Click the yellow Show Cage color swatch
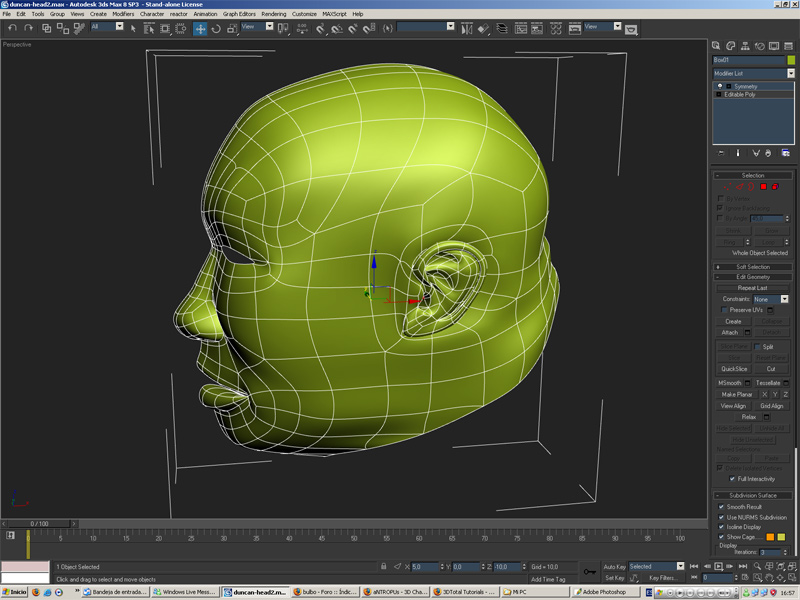Image resolution: width=800 pixels, height=600 pixels. tap(781, 537)
